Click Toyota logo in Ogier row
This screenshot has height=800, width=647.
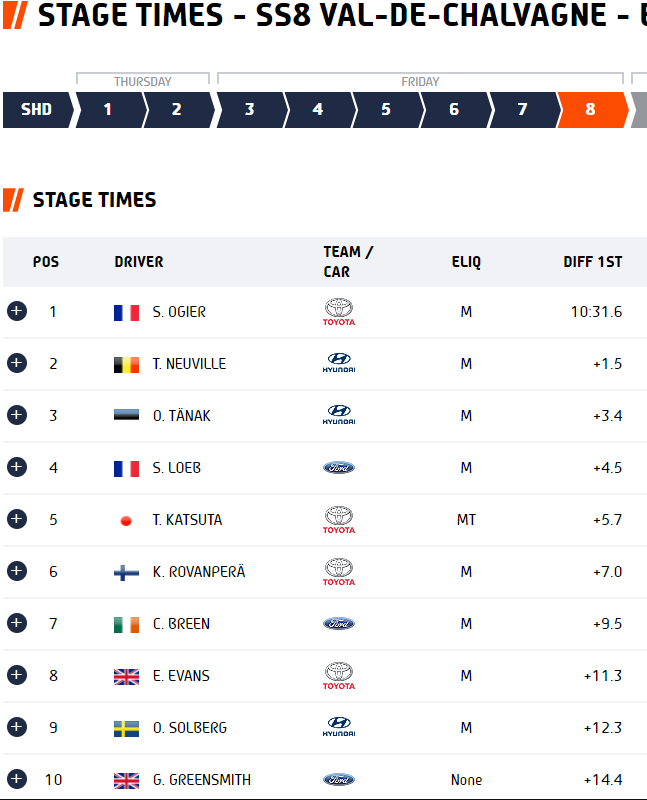point(339,312)
